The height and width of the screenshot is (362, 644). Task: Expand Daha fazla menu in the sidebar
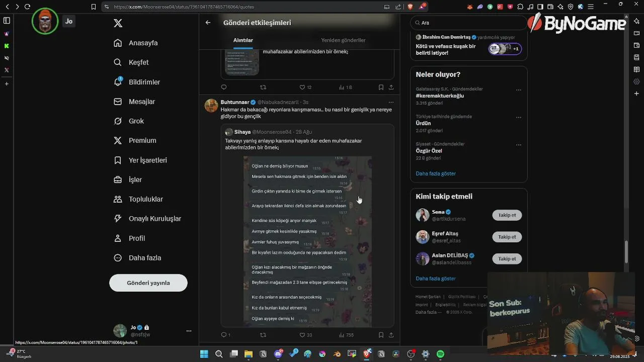coord(137,258)
